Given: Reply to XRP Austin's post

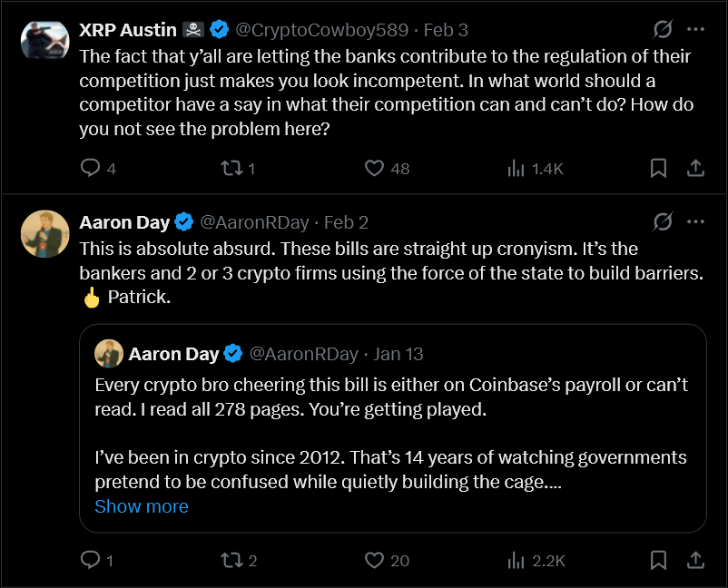Looking at the screenshot, I should coord(91,168).
